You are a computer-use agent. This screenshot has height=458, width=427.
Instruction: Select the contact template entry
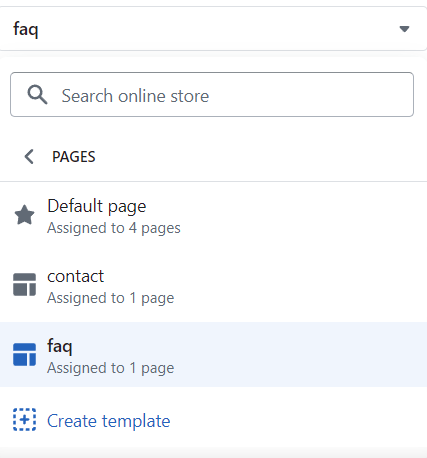pyautogui.click(x=213, y=286)
